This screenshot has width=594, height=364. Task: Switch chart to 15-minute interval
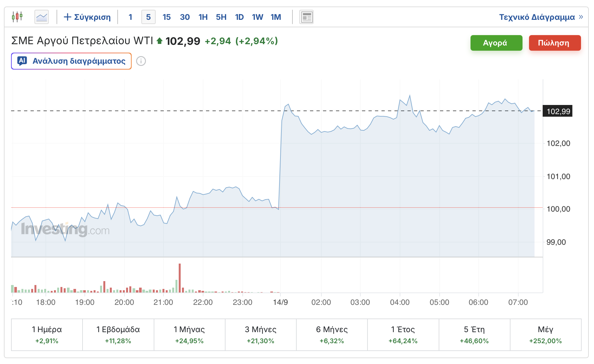pos(167,17)
